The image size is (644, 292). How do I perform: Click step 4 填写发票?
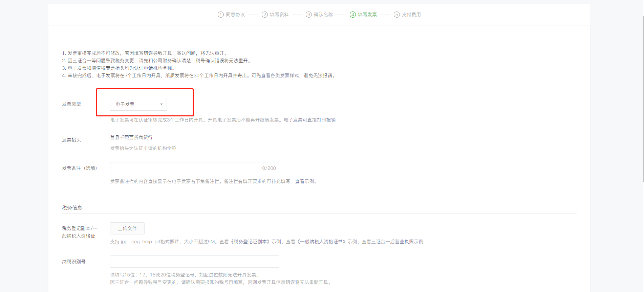pos(363,15)
